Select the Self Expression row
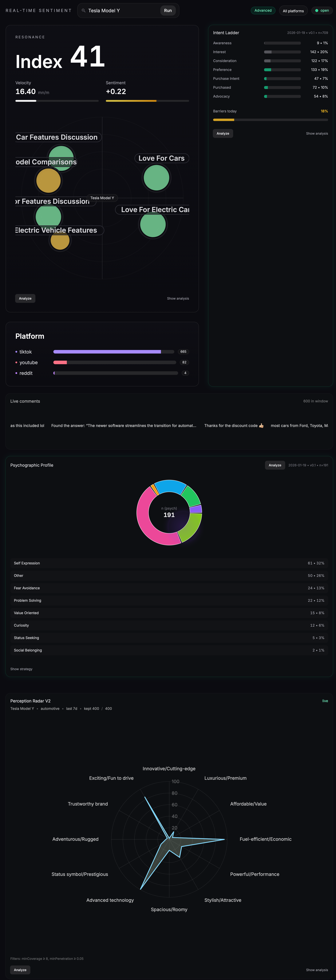This screenshot has height=980, width=336. [x=169, y=563]
